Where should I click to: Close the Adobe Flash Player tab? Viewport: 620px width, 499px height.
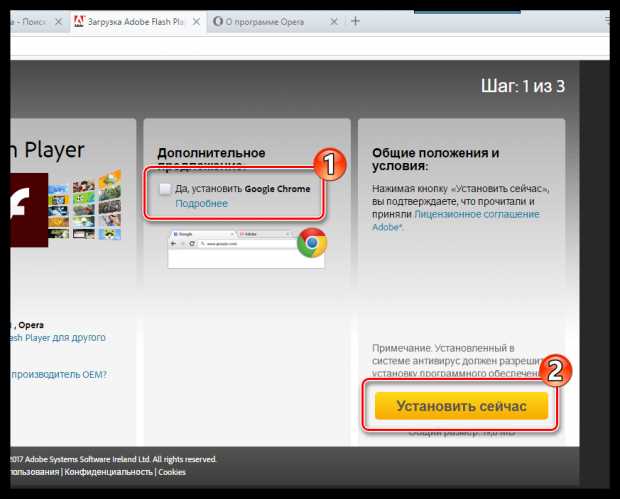point(196,22)
